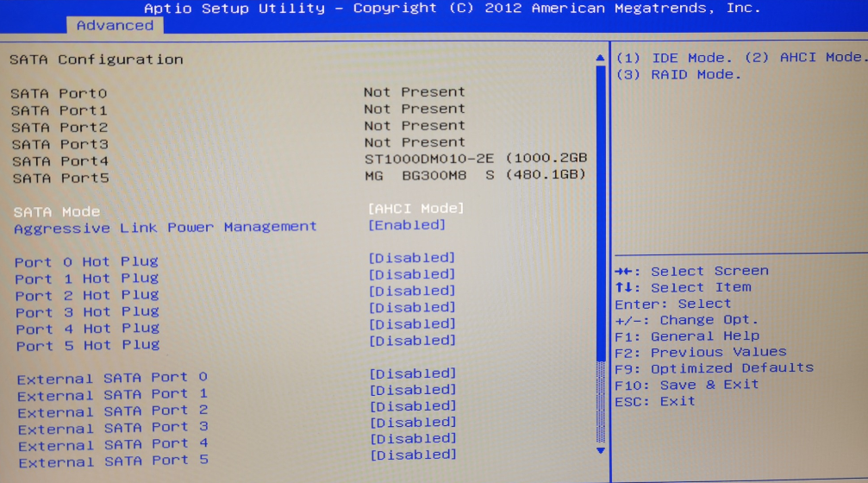The width and height of the screenshot is (868, 483).
Task: Click the F2: Previous Values hint
Action: pyautogui.click(x=701, y=352)
